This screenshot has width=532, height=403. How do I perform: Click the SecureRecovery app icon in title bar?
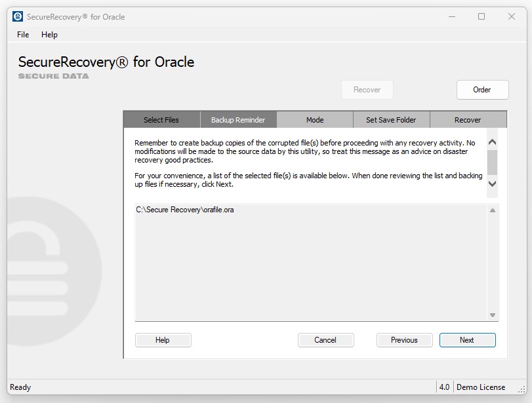18,16
